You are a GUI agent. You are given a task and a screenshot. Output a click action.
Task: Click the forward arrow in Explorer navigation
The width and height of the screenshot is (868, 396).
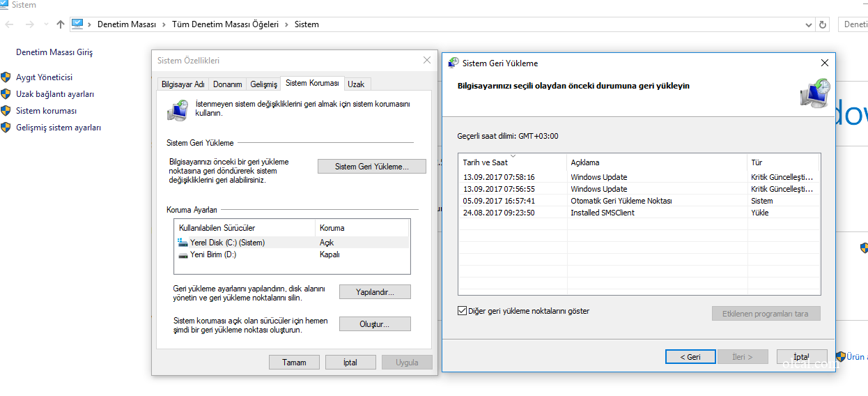click(29, 24)
